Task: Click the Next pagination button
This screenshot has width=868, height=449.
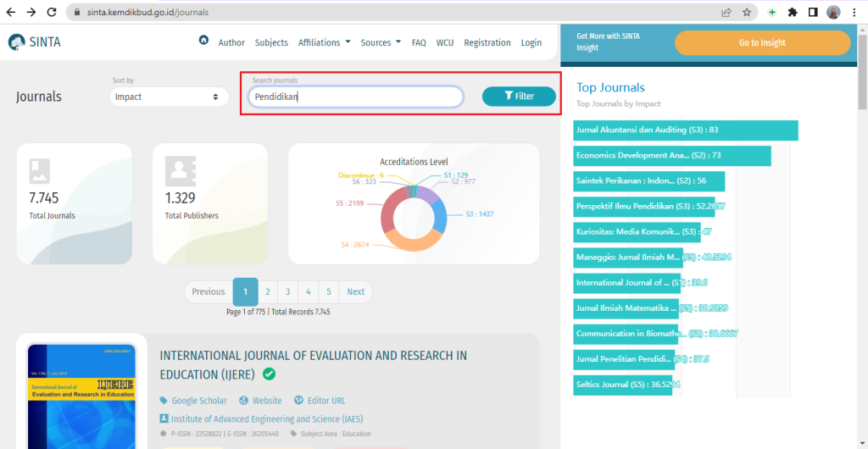Action: point(355,292)
